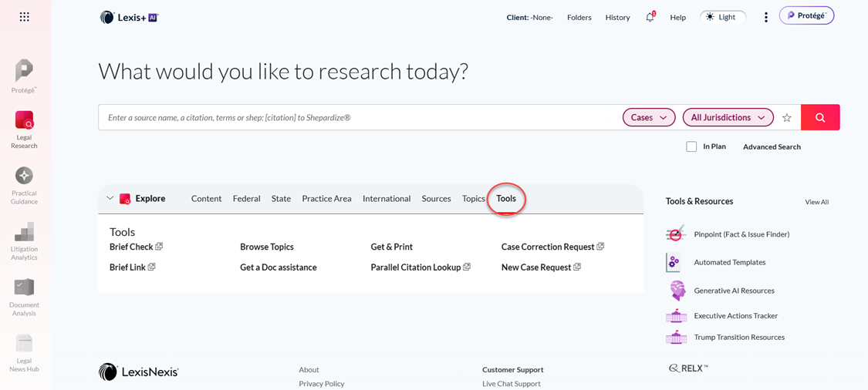Screen dimensions: 868x390
Task: Click the Executive Actions Tracker text link
Action: click(736, 316)
